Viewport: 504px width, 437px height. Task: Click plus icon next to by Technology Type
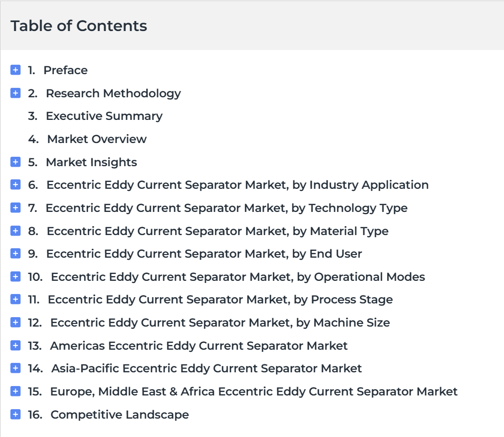click(15, 208)
